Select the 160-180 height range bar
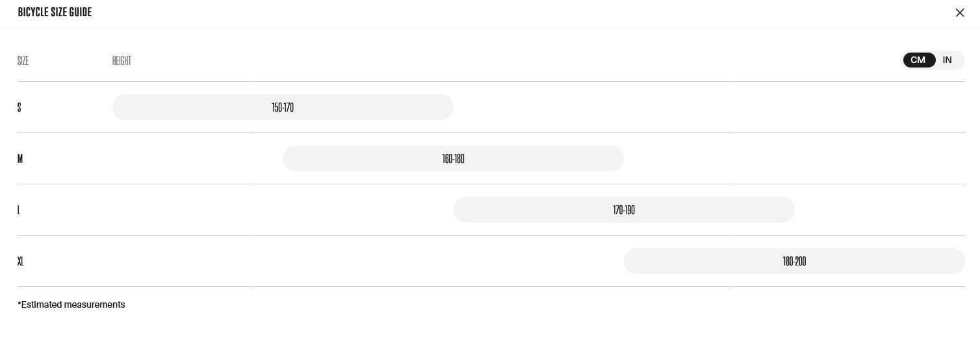This screenshot has width=980, height=346. click(453, 158)
